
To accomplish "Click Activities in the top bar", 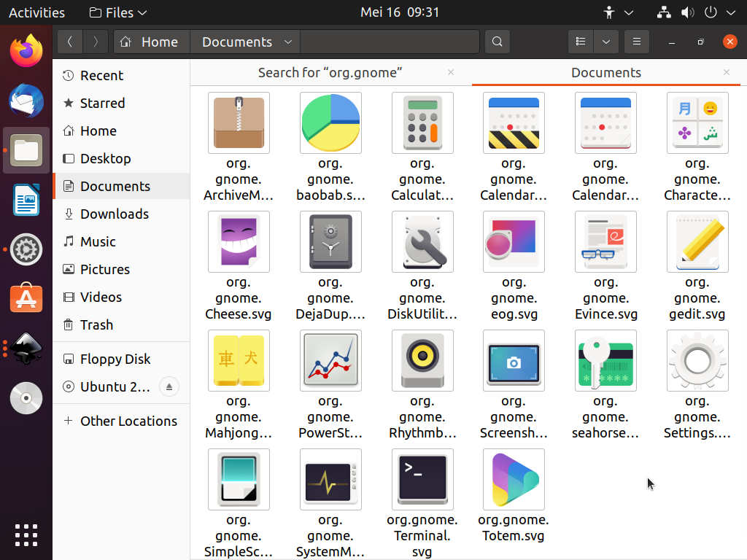I will [36, 12].
